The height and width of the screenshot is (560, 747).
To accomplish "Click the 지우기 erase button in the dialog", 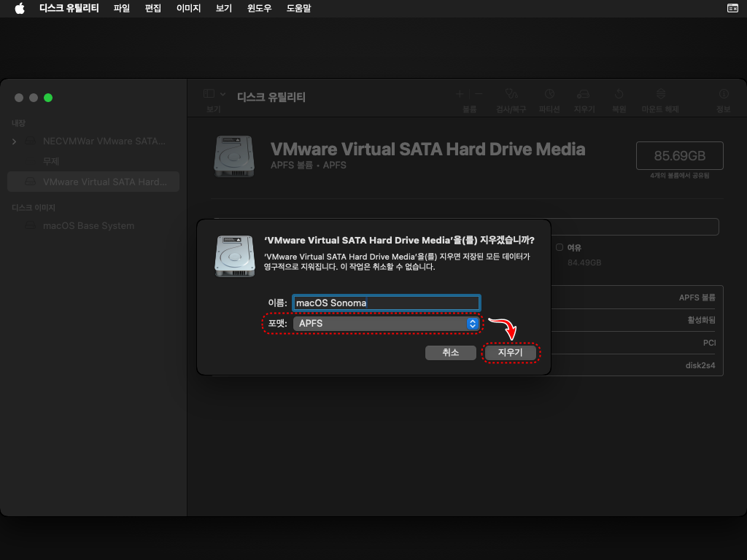I will click(510, 352).
